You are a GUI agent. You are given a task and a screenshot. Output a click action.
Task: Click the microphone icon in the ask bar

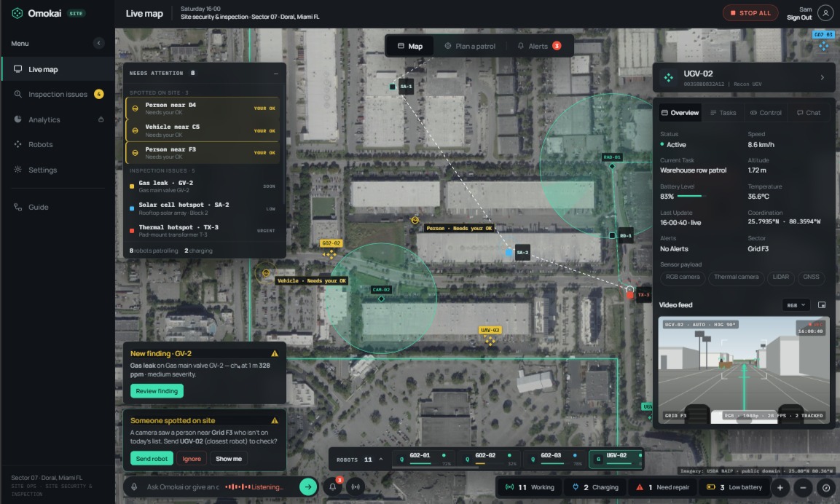coord(135,487)
